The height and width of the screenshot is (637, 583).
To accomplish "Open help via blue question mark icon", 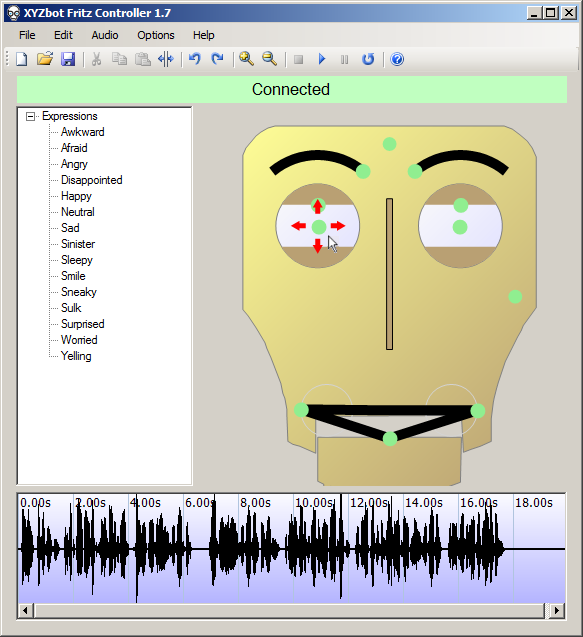I will coord(397,59).
